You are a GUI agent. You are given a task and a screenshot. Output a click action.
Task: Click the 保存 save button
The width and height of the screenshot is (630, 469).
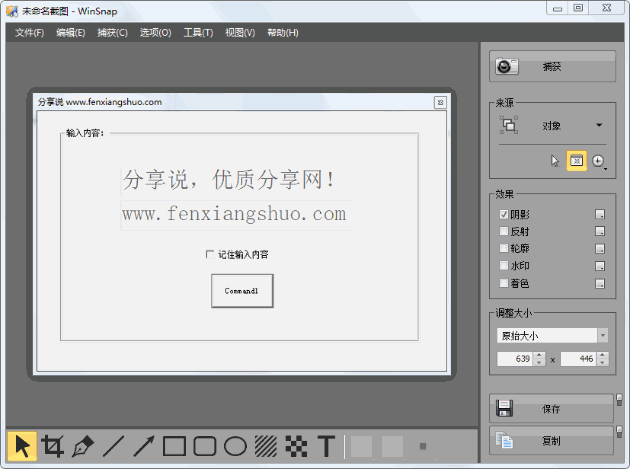click(x=551, y=408)
